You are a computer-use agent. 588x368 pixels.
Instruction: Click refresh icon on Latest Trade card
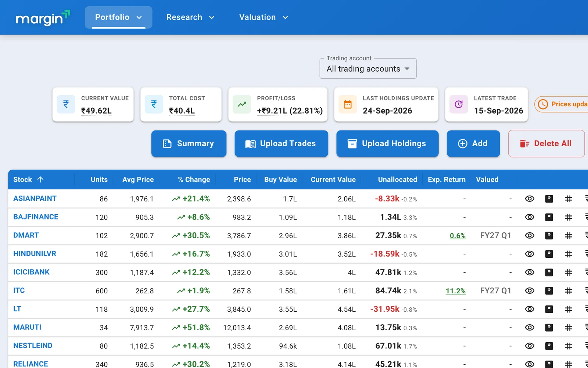459,104
